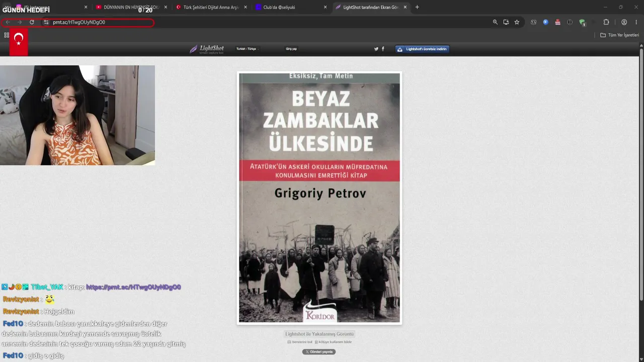Switch to the Club'da @seliyuki tab

(x=290, y=8)
